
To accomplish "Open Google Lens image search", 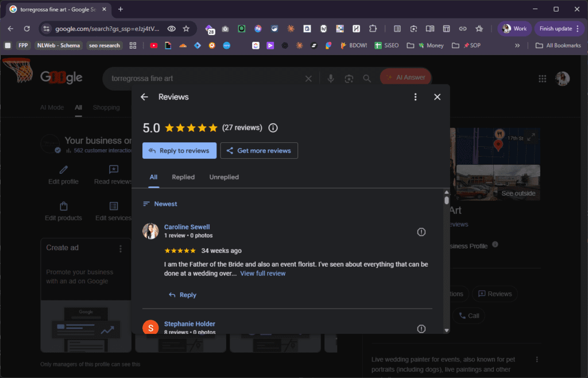I will point(349,78).
